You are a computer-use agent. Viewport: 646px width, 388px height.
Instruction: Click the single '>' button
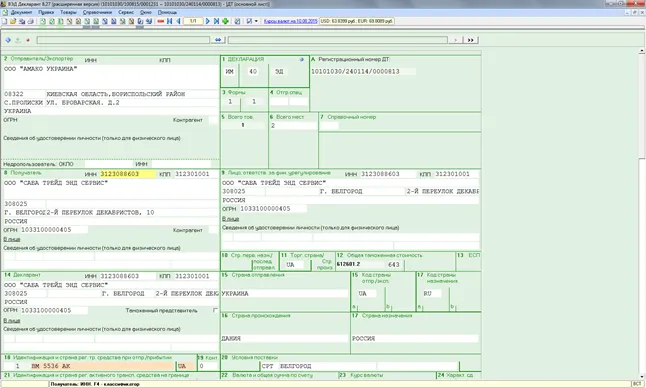pyautogui.click(x=455, y=40)
